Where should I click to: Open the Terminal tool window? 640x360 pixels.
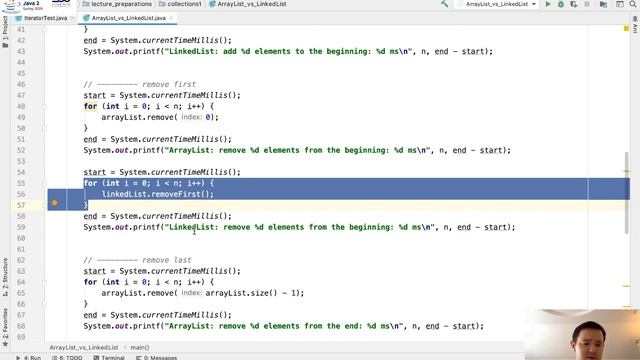[109, 358]
